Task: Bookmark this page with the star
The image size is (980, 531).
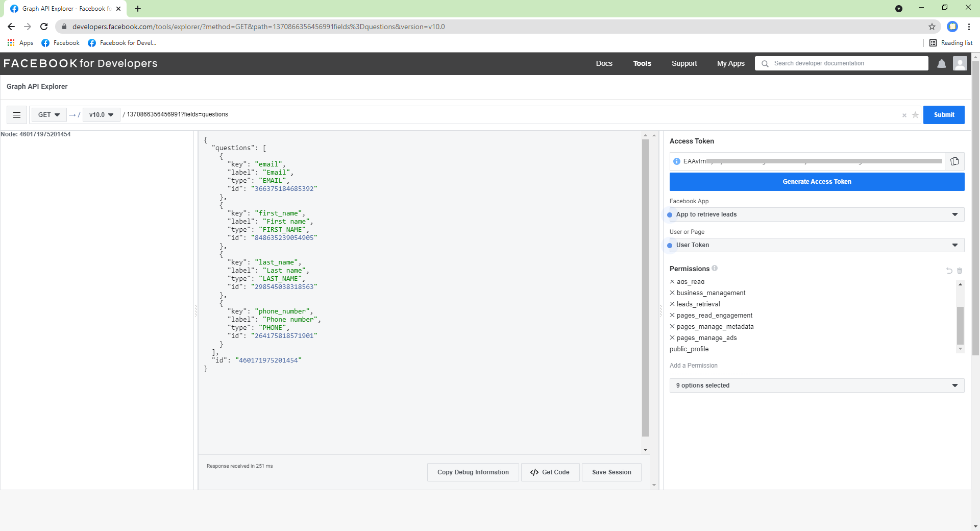Action: point(932,27)
